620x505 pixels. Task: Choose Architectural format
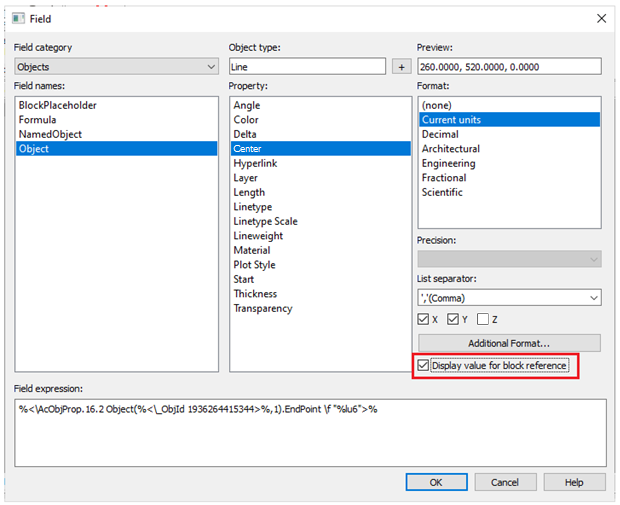tap(451, 149)
